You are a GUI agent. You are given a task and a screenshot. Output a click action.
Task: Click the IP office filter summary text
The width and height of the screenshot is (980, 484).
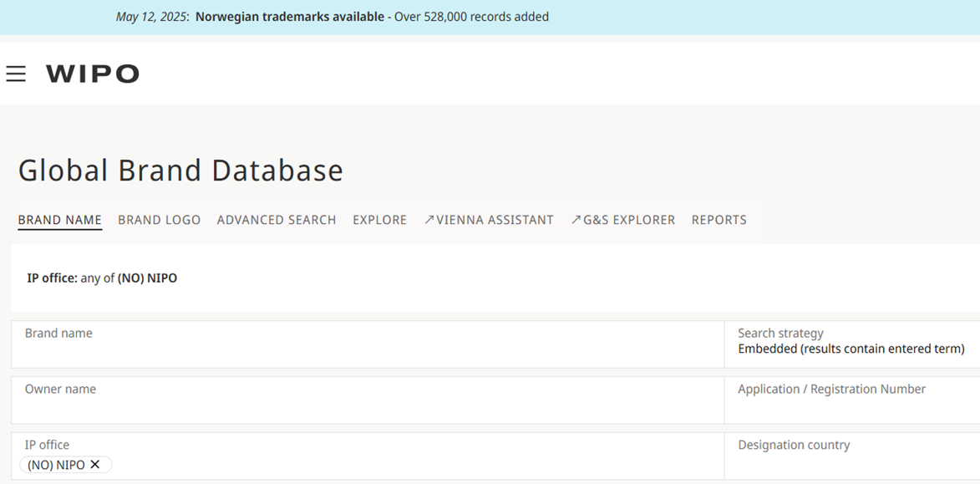[x=102, y=278]
